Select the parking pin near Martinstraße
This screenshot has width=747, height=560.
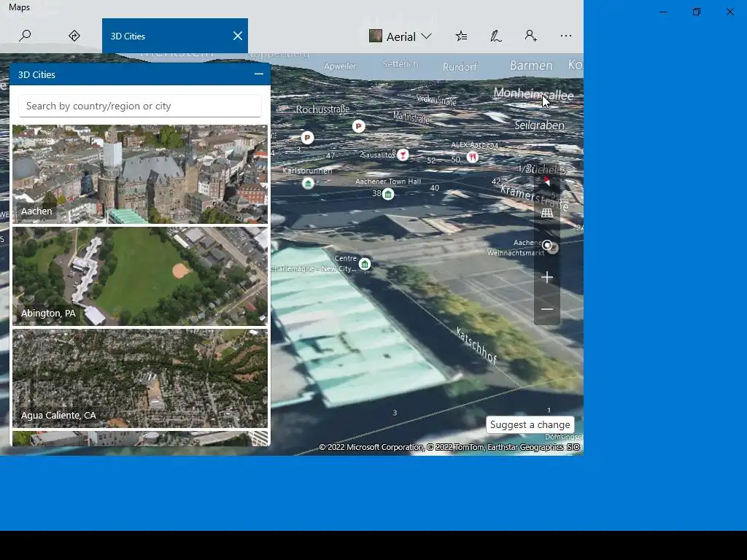[x=358, y=126]
